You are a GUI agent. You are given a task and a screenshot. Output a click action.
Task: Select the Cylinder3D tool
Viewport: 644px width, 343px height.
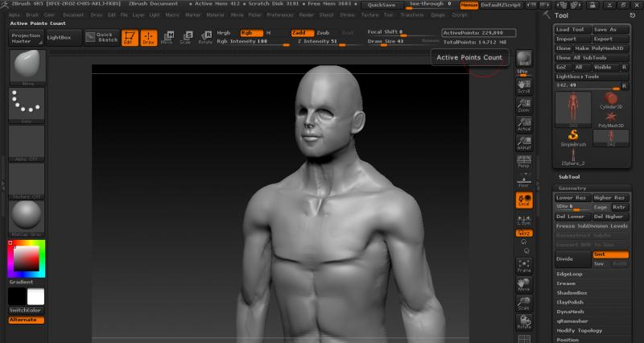[611, 101]
